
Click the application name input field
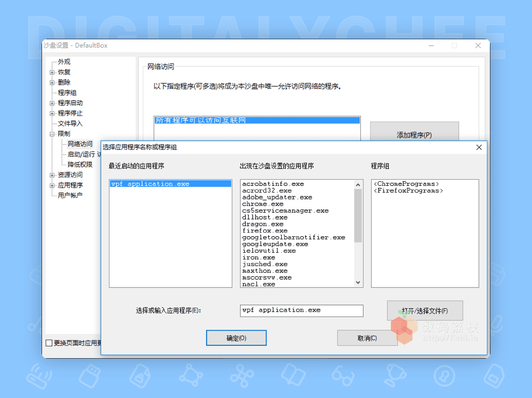coord(301,310)
